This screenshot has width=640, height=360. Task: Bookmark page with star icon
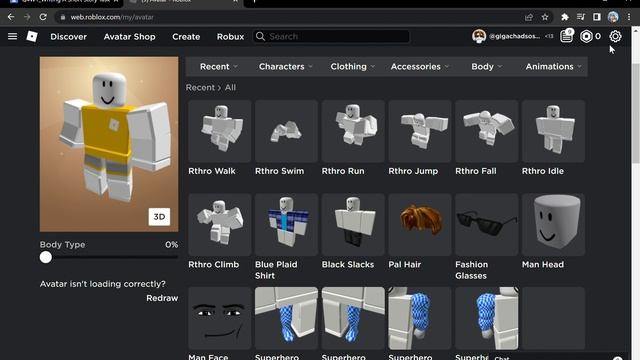point(545,17)
